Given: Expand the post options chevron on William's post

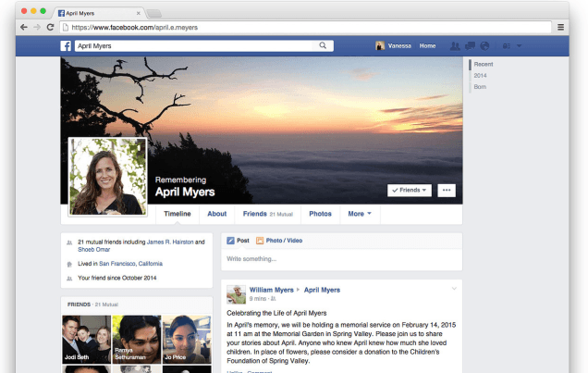Looking at the screenshot, I should click(454, 289).
